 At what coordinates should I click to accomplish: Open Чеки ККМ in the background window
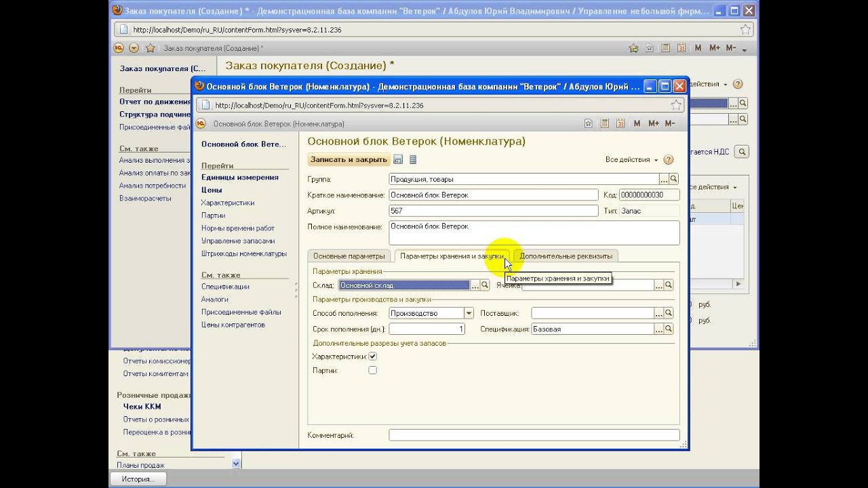pyautogui.click(x=142, y=407)
